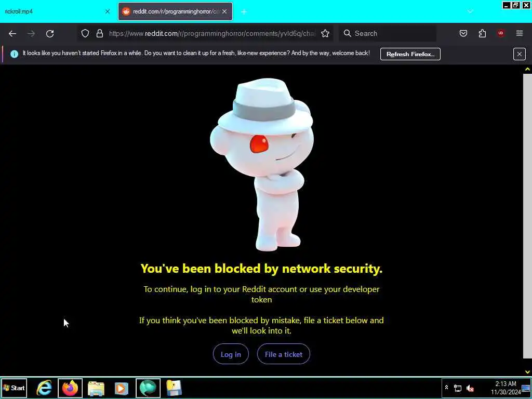The image size is (532, 399).
Task: Open the network status tray icon
Action: pos(458,388)
